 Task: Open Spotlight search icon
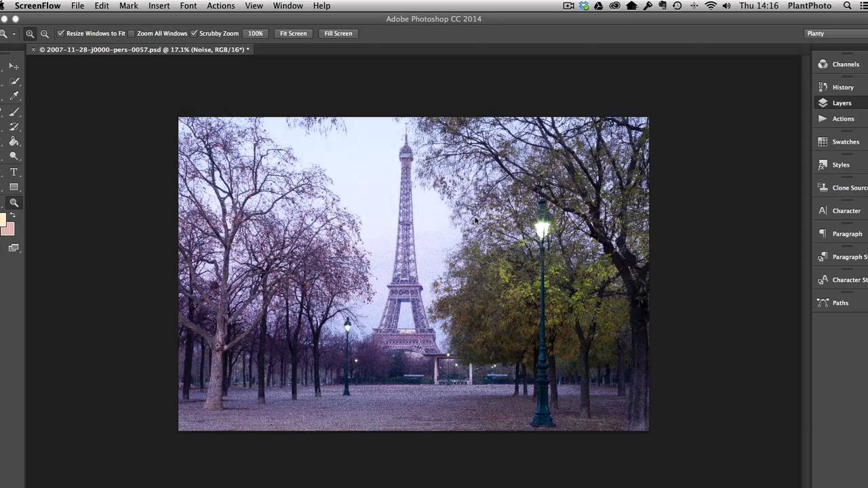(x=848, y=5)
